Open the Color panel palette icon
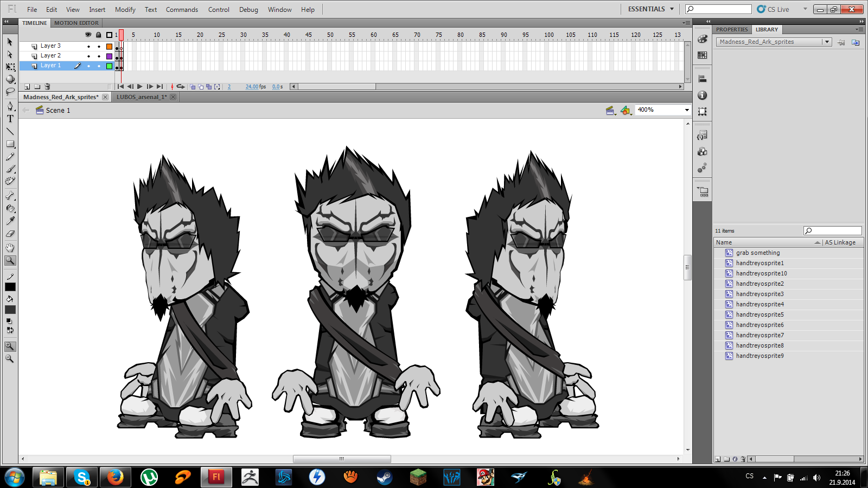This screenshot has width=868, height=488. pos(703,39)
